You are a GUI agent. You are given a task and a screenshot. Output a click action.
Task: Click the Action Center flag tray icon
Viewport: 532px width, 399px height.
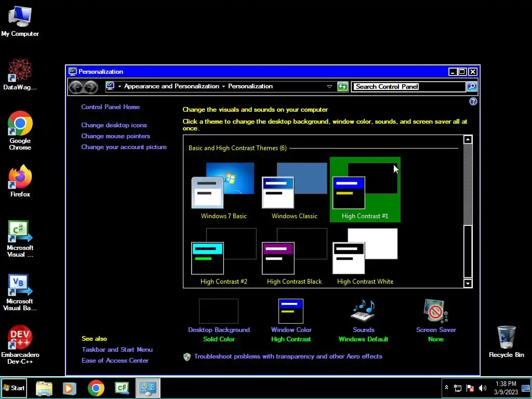470,388
